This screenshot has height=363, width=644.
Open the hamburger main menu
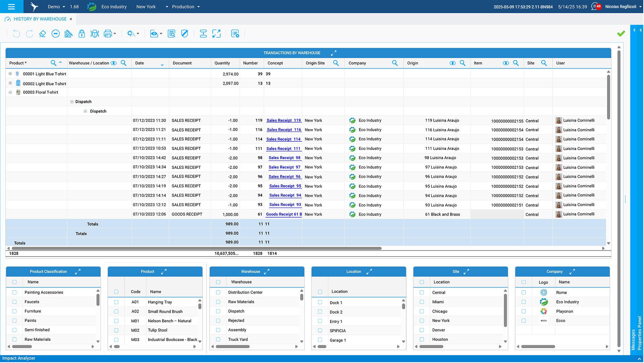coord(11,7)
